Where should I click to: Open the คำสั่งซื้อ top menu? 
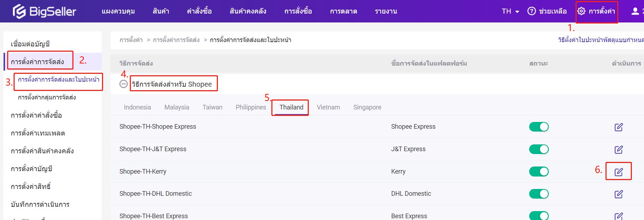tap(199, 11)
